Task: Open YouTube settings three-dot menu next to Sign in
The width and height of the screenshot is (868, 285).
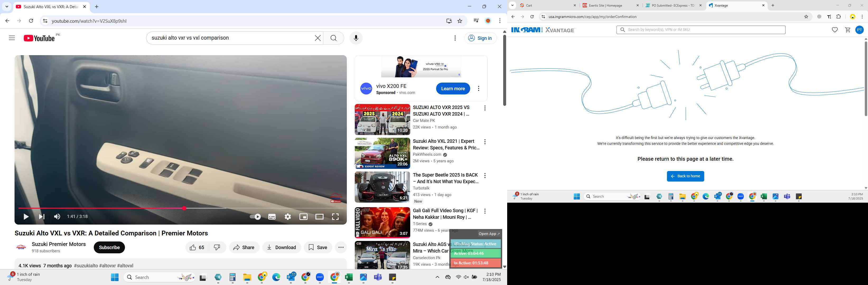Action: click(455, 38)
